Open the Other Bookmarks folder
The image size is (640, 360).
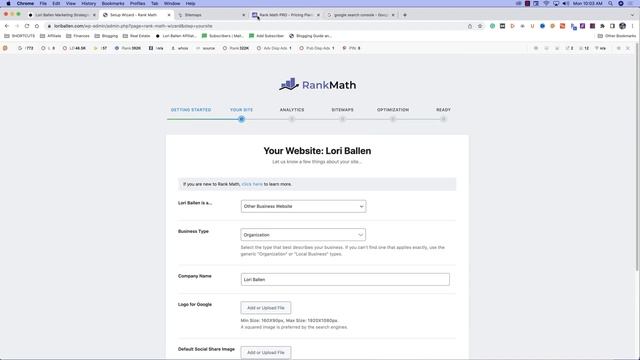pyautogui.click(x=617, y=36)
